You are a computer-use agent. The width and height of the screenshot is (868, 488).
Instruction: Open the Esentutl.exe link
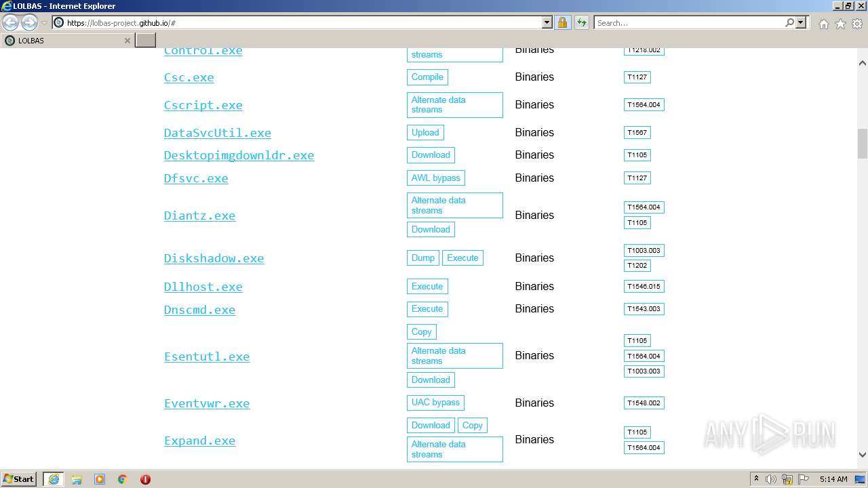(207, 357)
